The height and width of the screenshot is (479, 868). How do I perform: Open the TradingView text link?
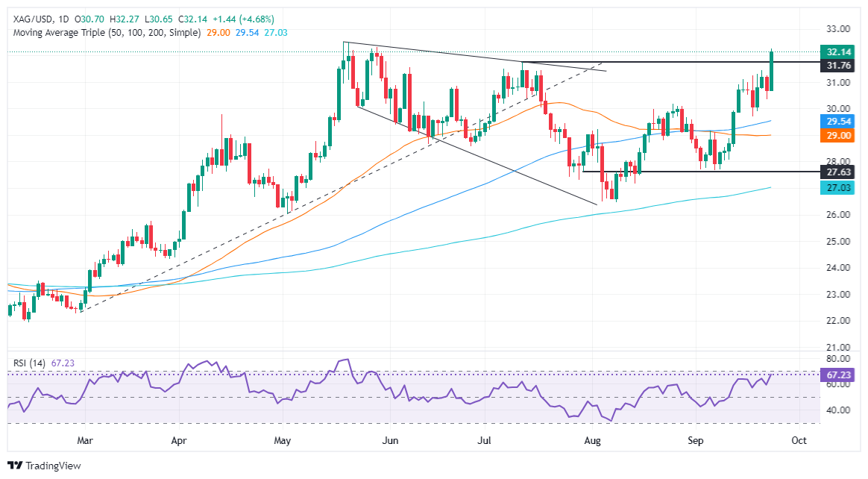coord(53,466)
